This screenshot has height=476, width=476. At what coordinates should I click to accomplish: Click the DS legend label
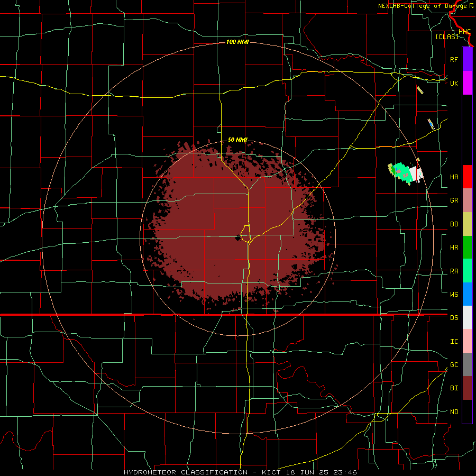click(x=454, y=317)
